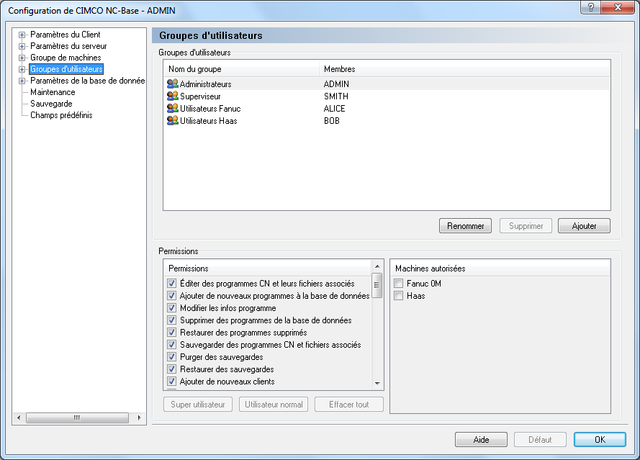Click the Permissions list column header
Image resolution: width=640 pixels, height=460 pixels.
click(268, 268)
